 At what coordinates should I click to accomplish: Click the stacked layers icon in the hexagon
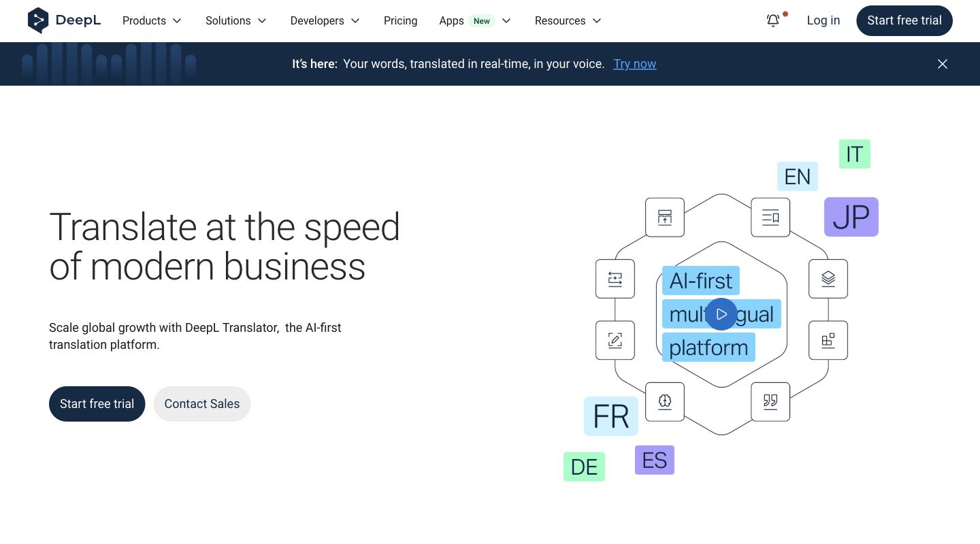point(828,279)
